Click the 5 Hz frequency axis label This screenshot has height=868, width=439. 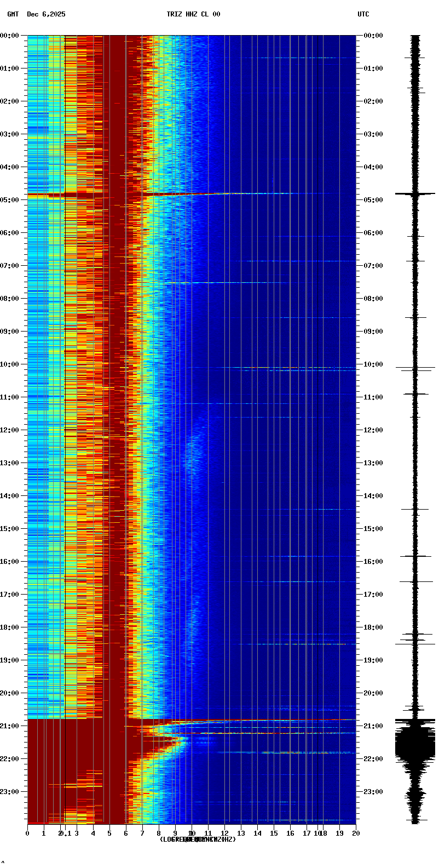pyautogui.click(x=109, y=833)
